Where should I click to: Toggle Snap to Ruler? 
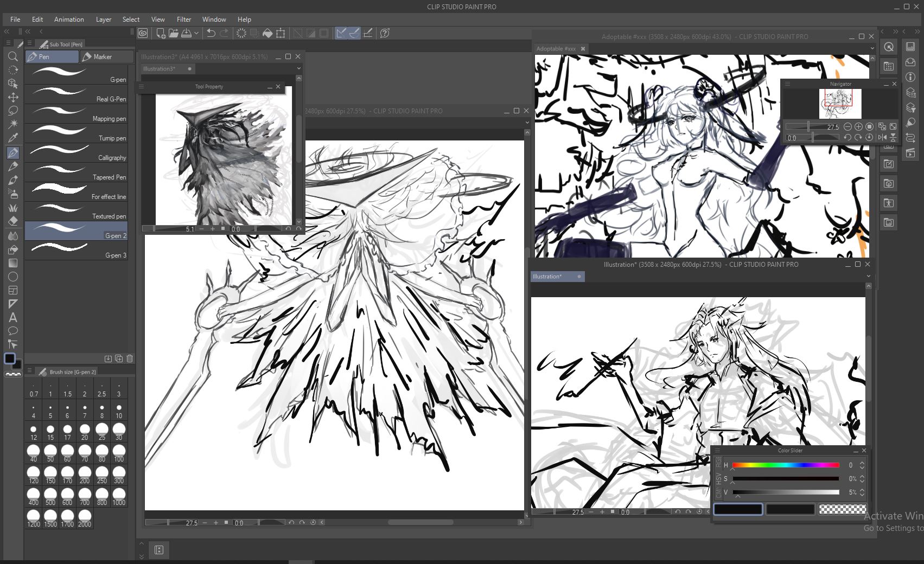click(341, 33)
